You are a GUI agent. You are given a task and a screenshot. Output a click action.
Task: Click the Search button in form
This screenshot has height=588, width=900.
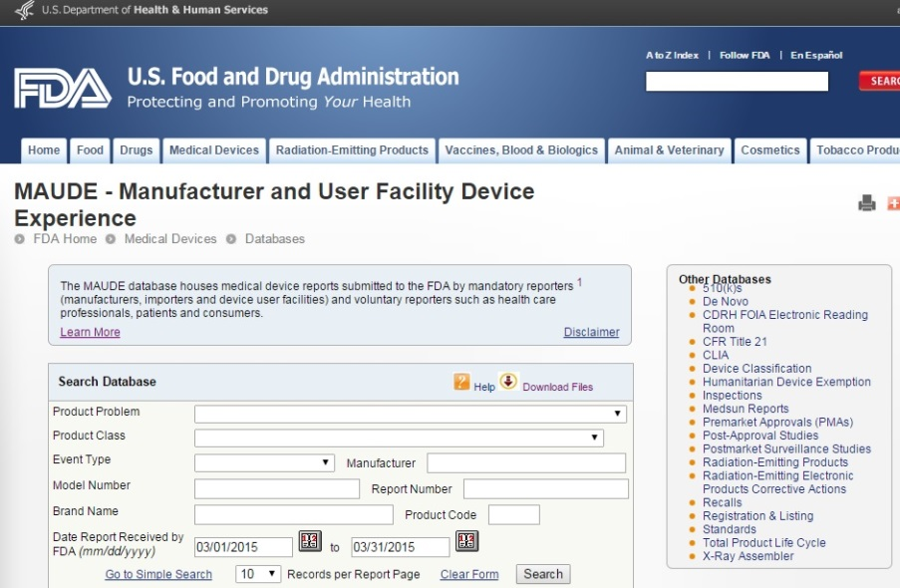543,574
